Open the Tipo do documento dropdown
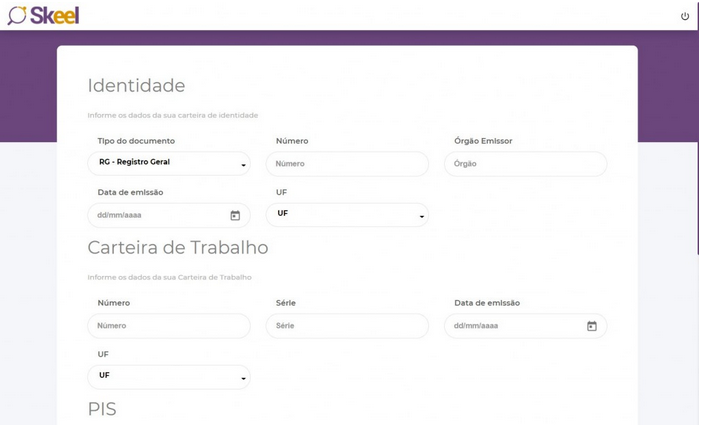 [169, 163]
